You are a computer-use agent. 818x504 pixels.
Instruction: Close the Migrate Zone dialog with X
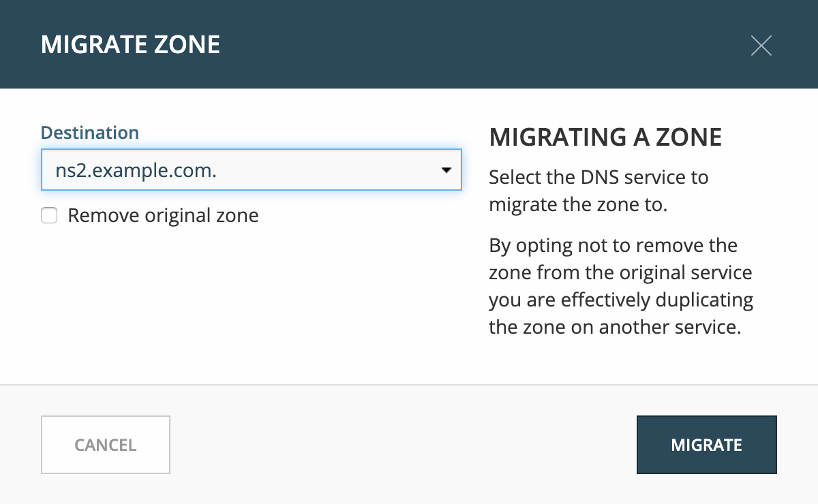tap(761, 46)
